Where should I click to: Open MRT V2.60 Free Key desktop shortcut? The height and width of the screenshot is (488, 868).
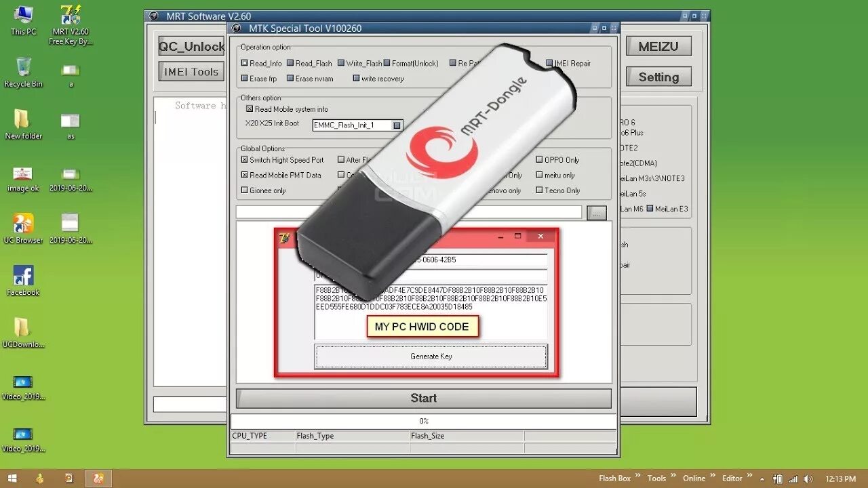(x=71, y=24)
